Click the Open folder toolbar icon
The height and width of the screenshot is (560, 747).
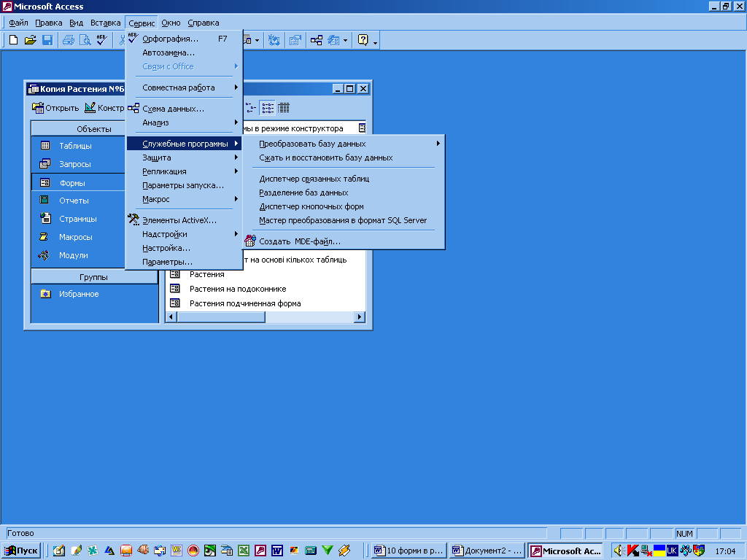31,40
